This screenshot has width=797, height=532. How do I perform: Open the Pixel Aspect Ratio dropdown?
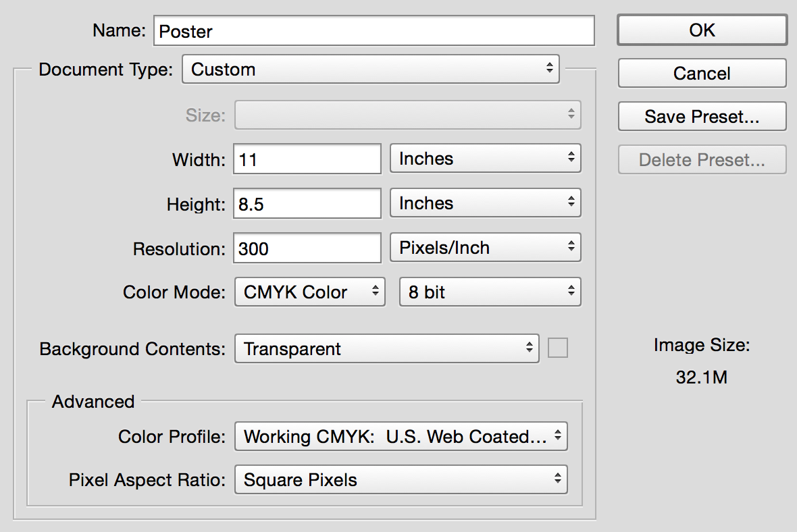coord(401,480)
